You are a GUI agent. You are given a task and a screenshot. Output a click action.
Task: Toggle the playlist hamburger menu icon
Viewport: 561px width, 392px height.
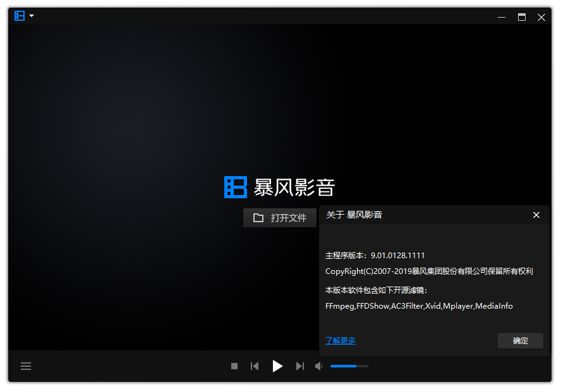26,366
